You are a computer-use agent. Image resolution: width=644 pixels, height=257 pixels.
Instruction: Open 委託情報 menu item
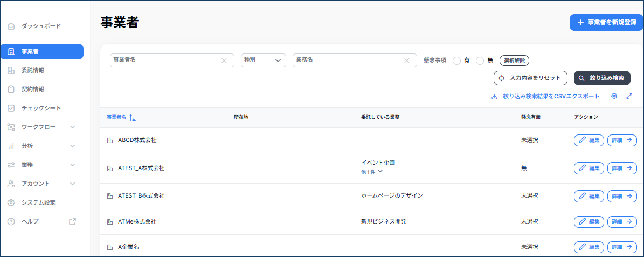click(33, 71)
